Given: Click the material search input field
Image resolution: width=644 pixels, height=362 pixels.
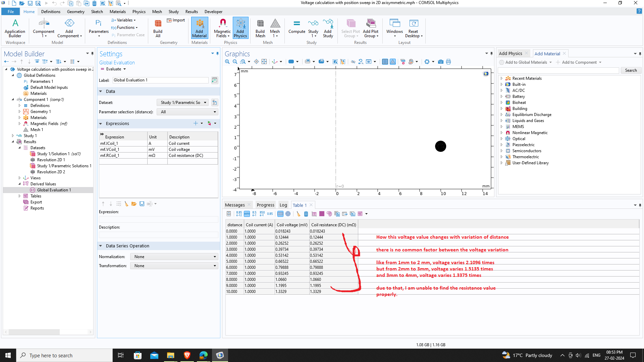Looking at the screenshot, I should (558, 70).
